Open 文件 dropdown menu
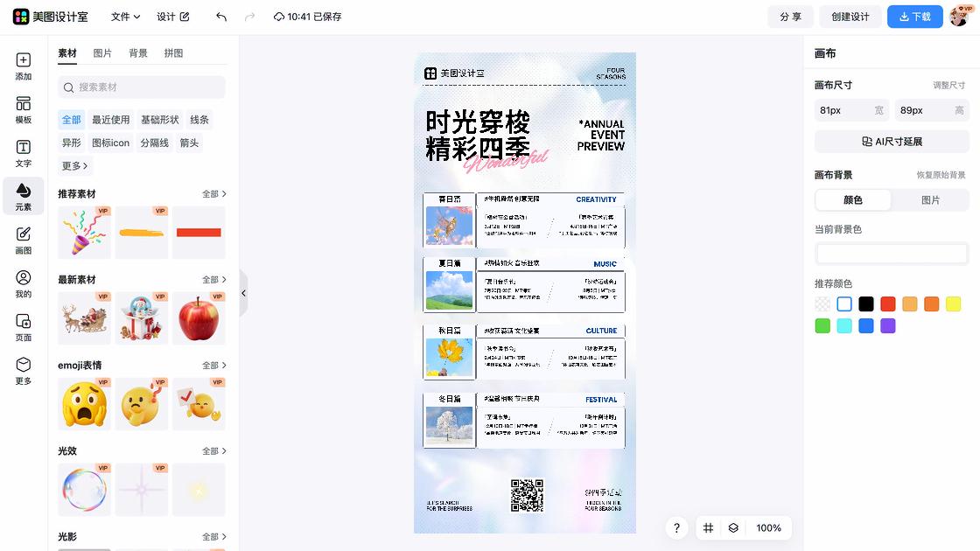This screenshot has width=980, height=551. 125,17
